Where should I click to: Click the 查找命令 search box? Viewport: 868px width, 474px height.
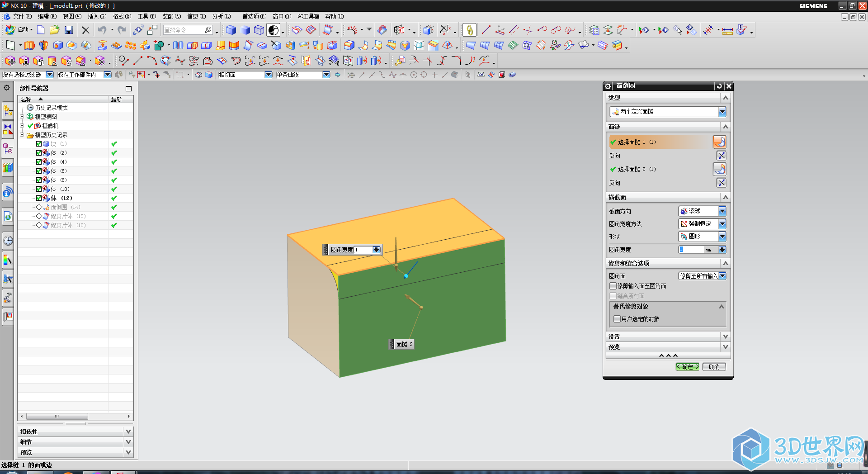[x=188, y=30]
